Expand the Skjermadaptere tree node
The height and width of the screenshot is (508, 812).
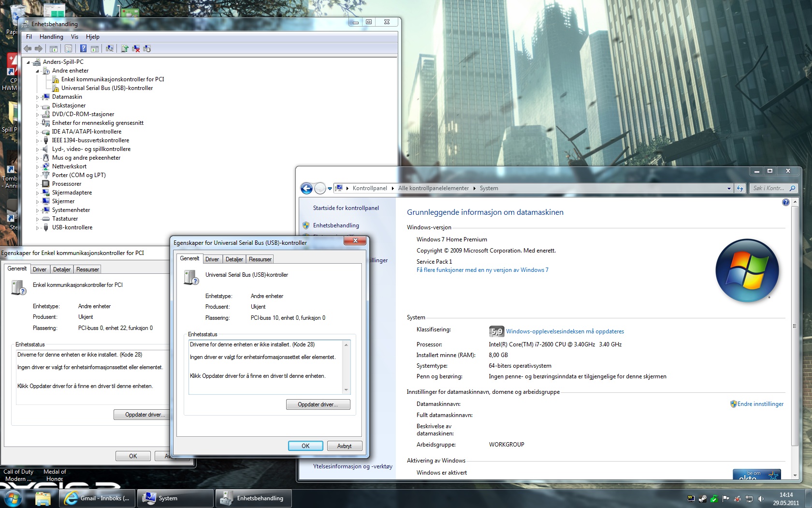coord(37,193)
